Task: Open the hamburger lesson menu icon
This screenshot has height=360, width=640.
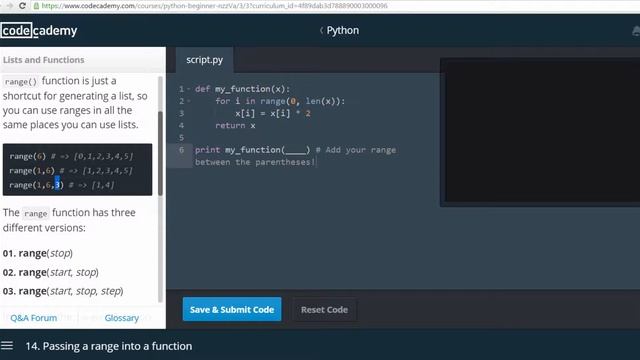Action: click(7, 346)
